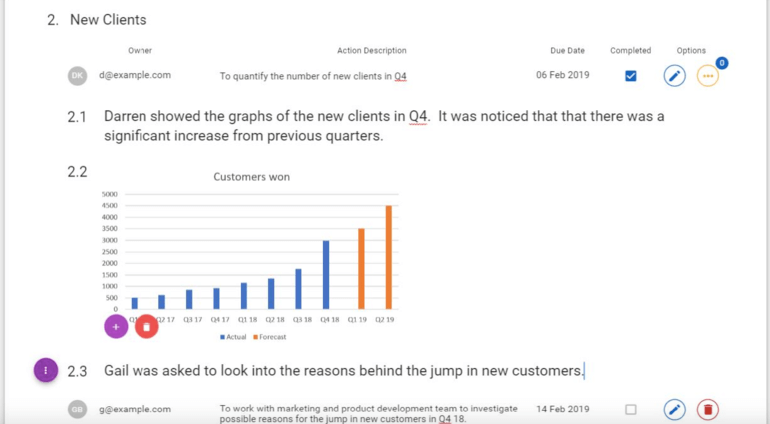Place cursor in the 2.3 Gail sentence
Viewport: 770px width, 424px height.
[344, 370]
